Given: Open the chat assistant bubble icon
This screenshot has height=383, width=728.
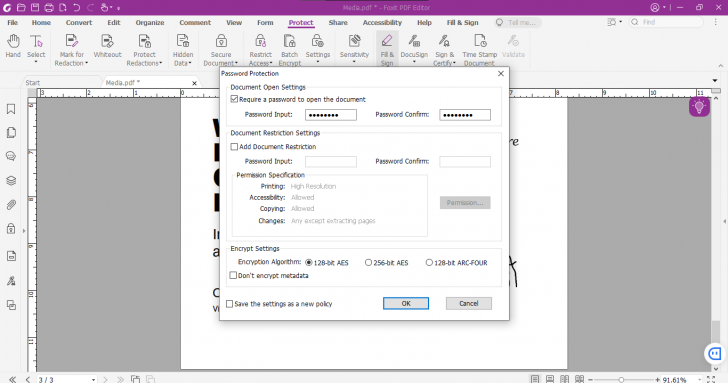Looking at the screenshot, I should click(x=714, y=354).
